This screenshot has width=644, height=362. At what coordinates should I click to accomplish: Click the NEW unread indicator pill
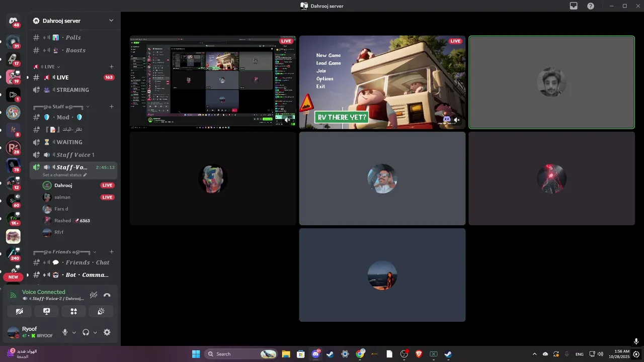[x=13, y=277]
